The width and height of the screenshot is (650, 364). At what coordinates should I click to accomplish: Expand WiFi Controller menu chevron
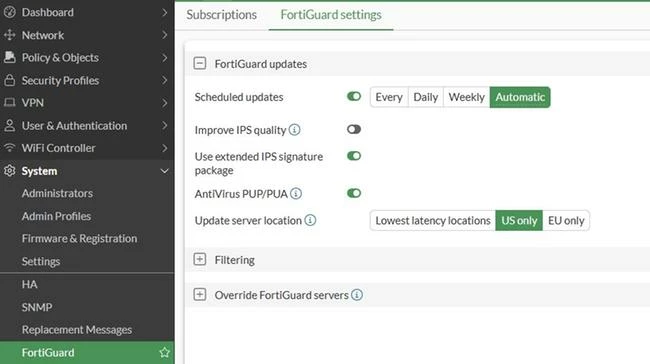point(165,148)
